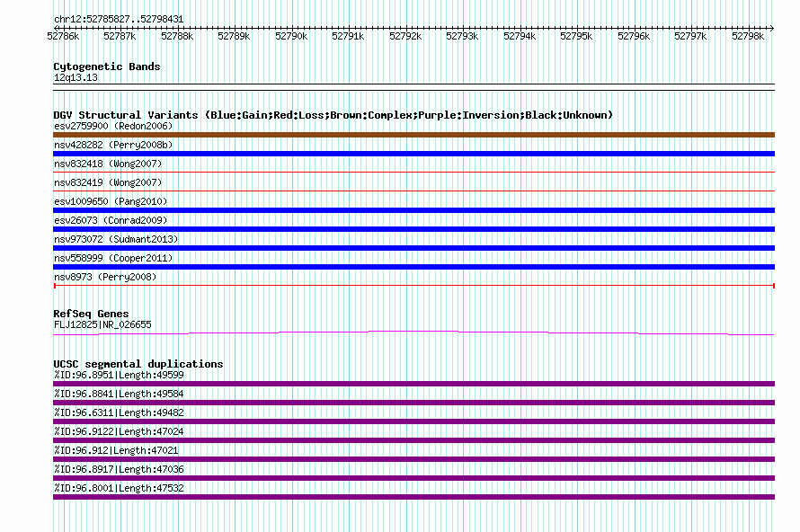Viewport: 800px width, 532px height.
Task: Click purple bar under Length:47021
Action: click(x=413, y=459)
